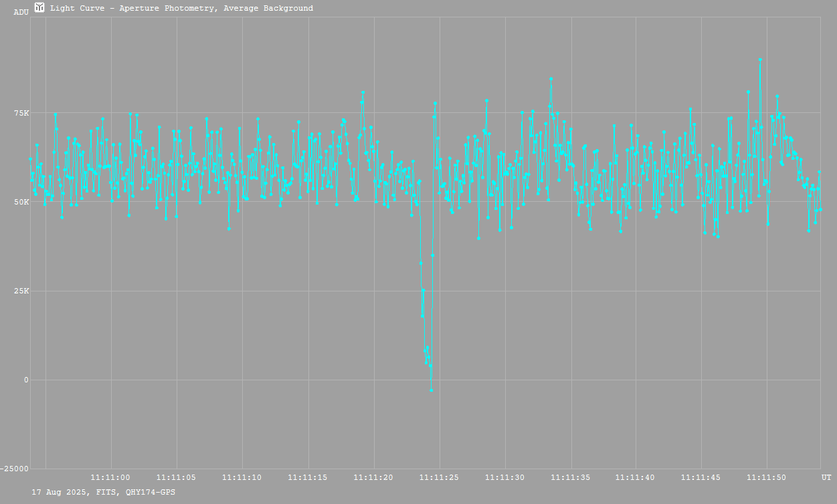Click the 11:11:45 time axis label
This screenshot has width=837, height=504.
coord(702,477)
